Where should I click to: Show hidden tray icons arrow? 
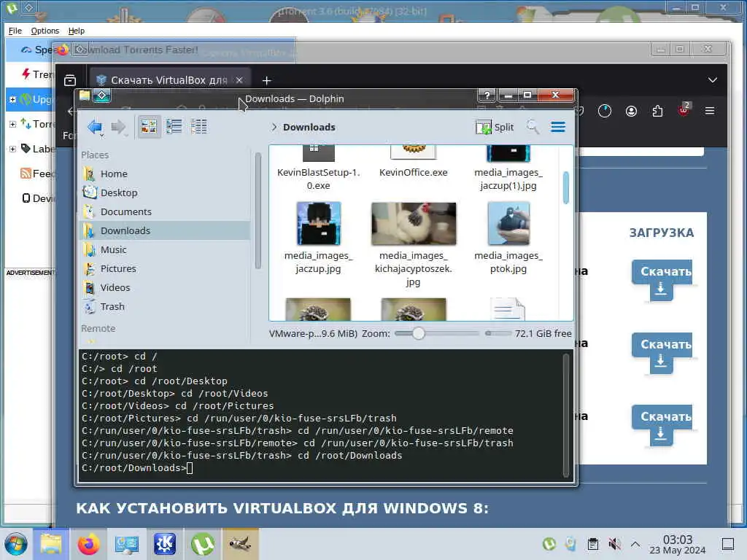[x=635, y=544]
